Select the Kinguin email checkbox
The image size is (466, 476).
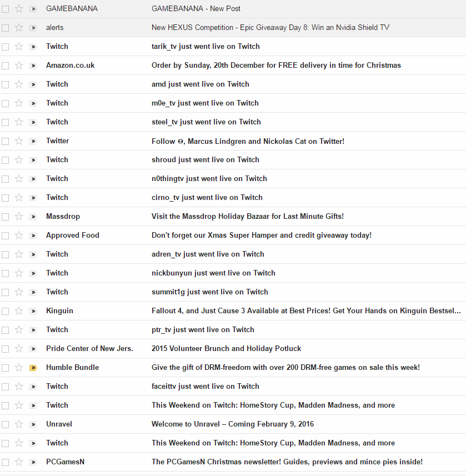[5, 311]
